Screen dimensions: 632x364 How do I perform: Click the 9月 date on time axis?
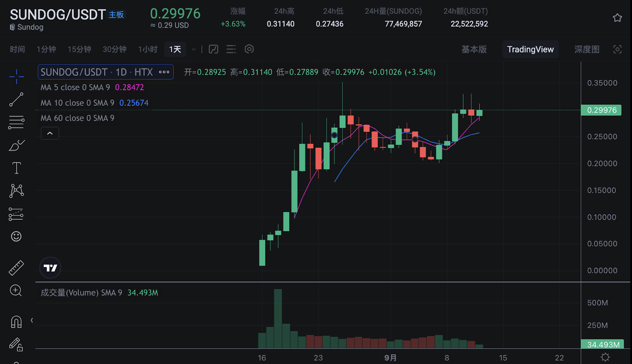[391, 358]
